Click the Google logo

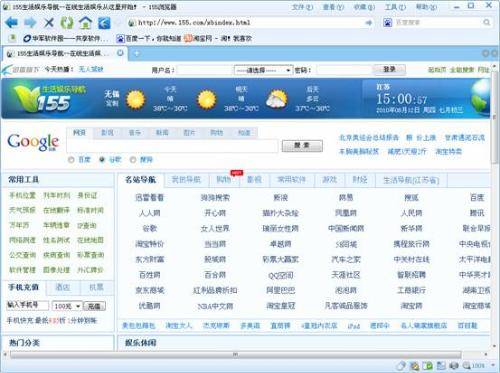[33, 142]
